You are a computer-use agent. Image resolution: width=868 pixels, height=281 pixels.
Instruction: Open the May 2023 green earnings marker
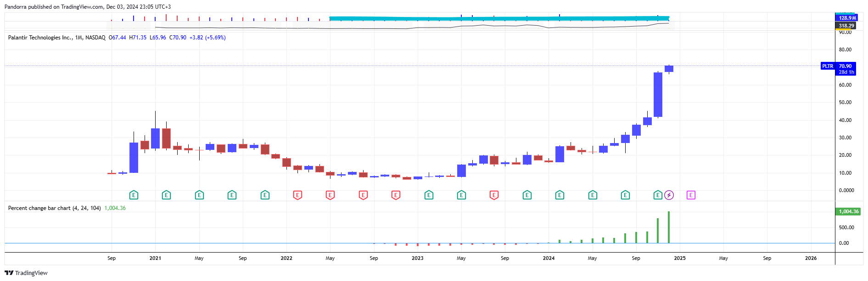point(461,195)
